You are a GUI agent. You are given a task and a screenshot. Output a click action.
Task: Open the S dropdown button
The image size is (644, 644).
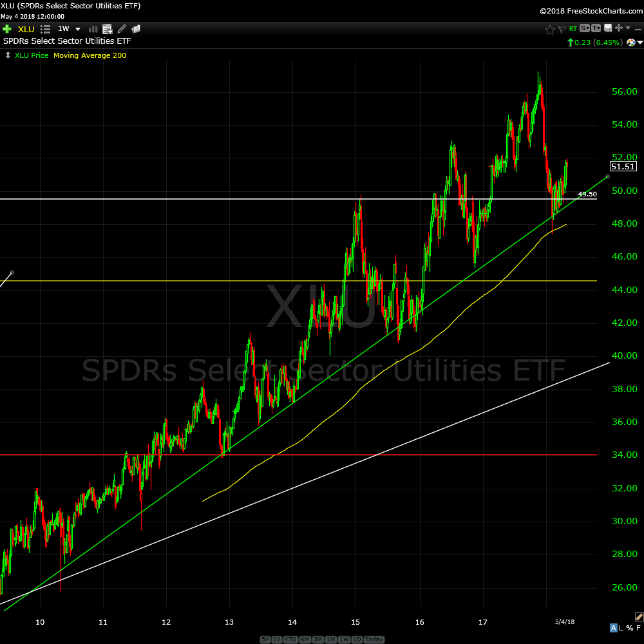click(x=584, y=28)
